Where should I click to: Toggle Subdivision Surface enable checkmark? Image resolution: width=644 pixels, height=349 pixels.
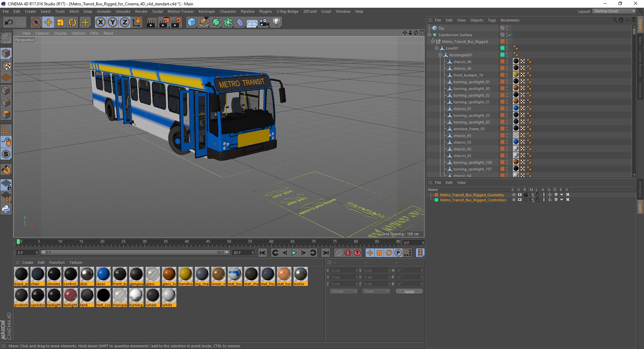510,35
